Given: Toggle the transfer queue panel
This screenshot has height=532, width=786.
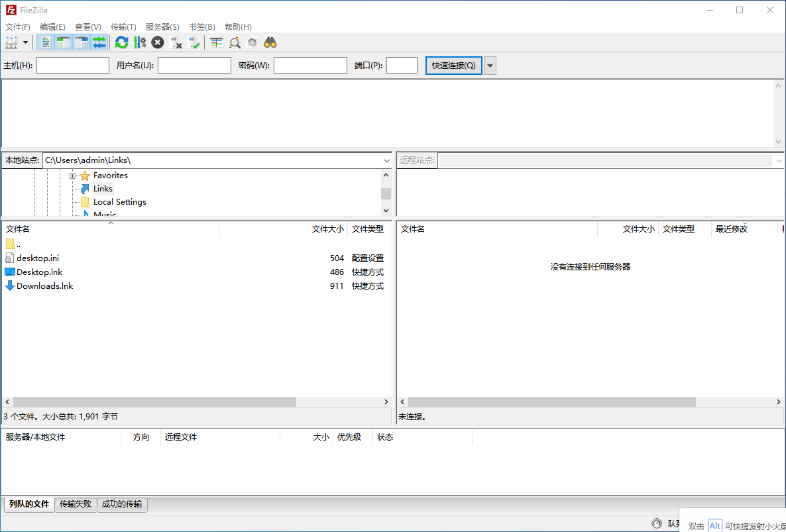Looking at the screenshot, I should [x=98, y=42].
